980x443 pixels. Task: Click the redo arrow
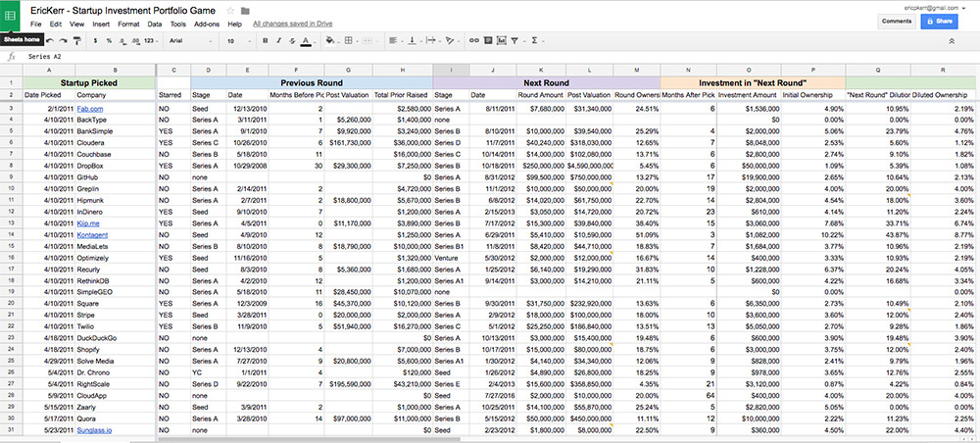63,40
